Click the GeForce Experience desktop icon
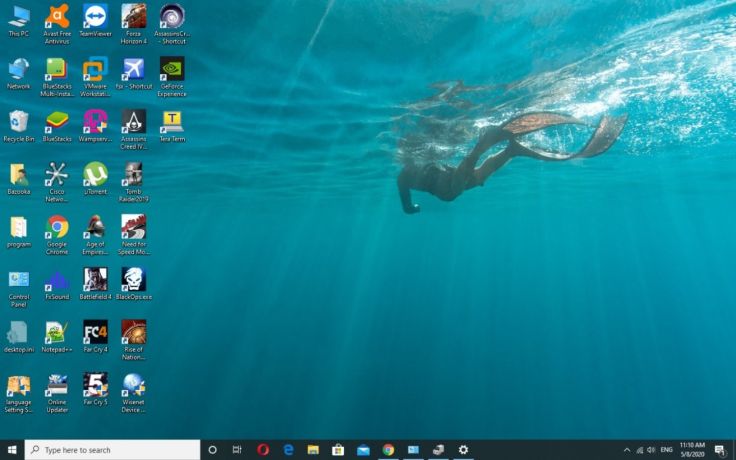Screen dimensions: 736x460 (172, 69)
